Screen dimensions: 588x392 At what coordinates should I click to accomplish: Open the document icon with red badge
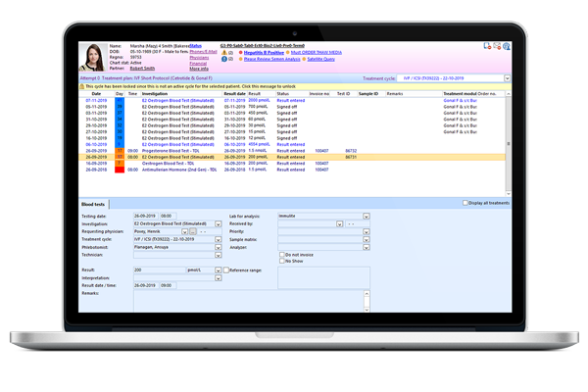point(487,46)
